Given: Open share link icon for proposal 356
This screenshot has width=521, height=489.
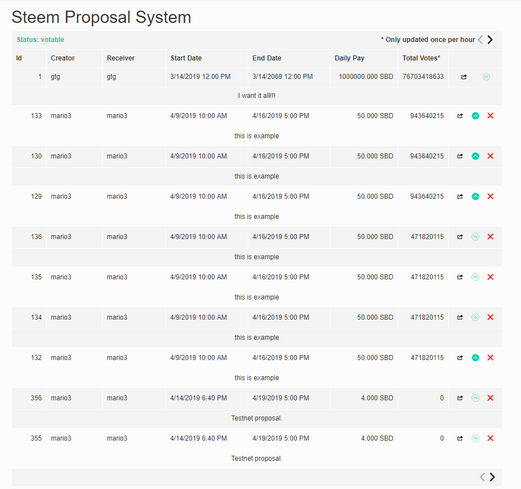Looking at the screenshot, I should pos(460,398).
